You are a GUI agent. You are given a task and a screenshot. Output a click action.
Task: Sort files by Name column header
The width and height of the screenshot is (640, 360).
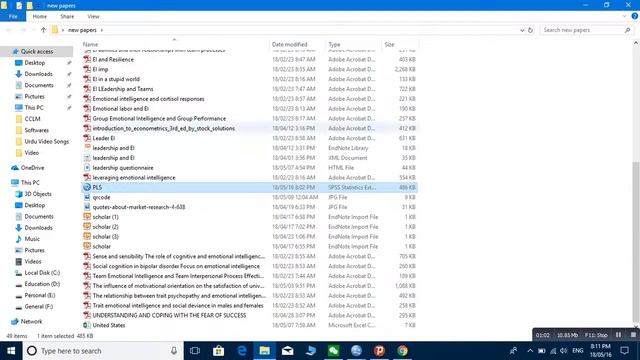[x=90, y=44]
